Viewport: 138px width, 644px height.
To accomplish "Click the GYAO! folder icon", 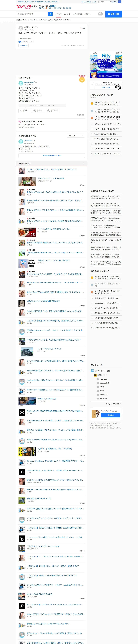I will coord(98,387).
